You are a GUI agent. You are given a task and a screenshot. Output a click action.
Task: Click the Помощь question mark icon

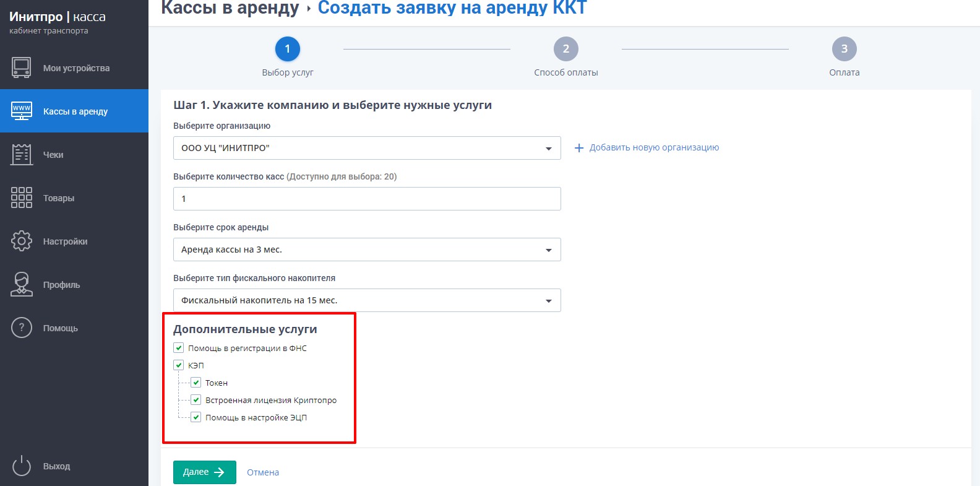click(x=22, y=328)
